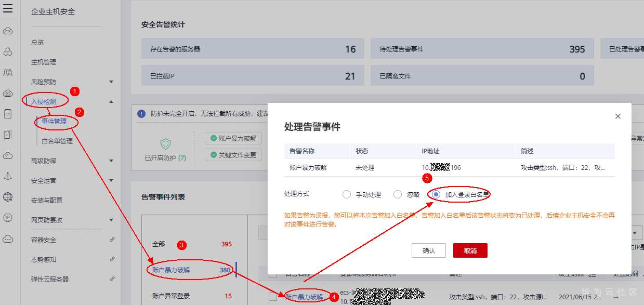Click the cloud server icon in the rail
Screen dimensions: 644x305
coord(8,94)
